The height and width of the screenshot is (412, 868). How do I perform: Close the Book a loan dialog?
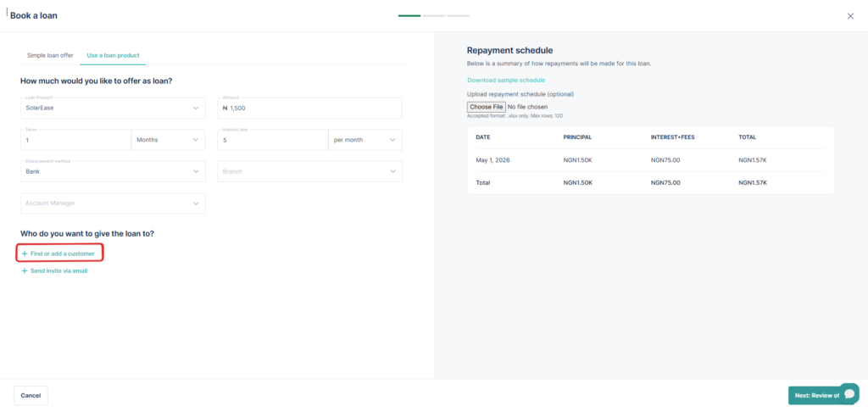tap(850, 16)
